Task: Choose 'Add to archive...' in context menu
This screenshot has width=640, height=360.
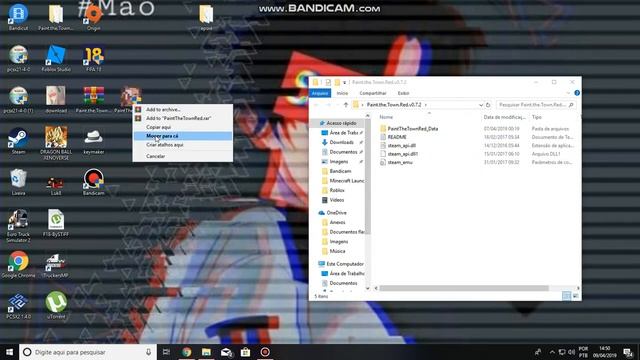Action: coord(183,109)
